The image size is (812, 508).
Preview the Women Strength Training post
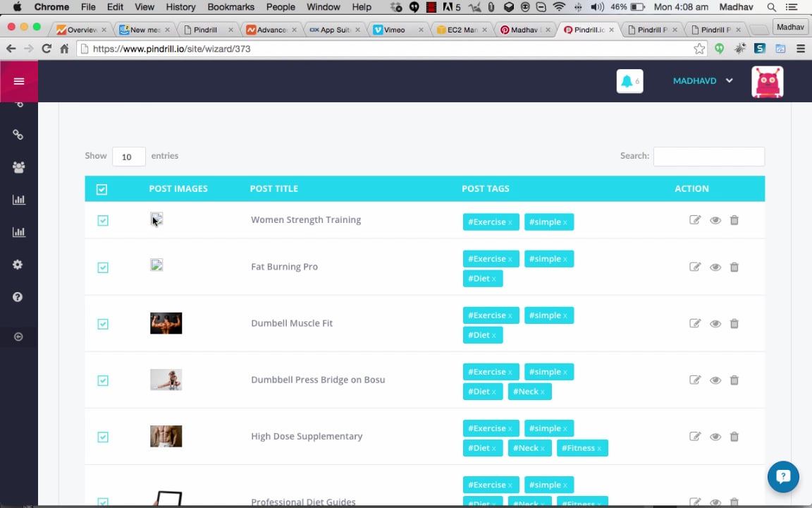coord(715,220)
